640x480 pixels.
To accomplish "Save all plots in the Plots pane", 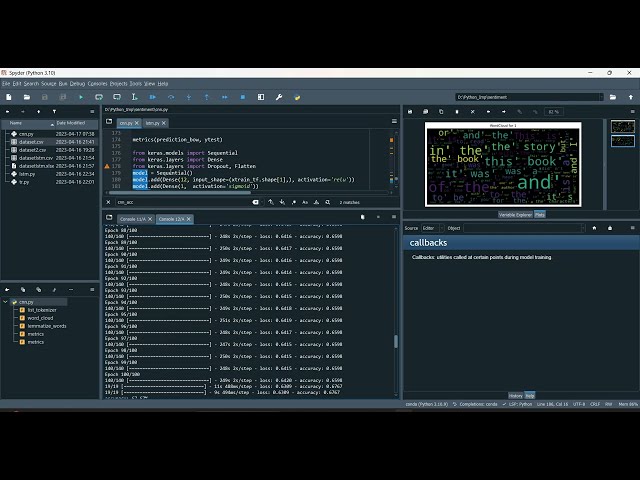I will 425,112.
